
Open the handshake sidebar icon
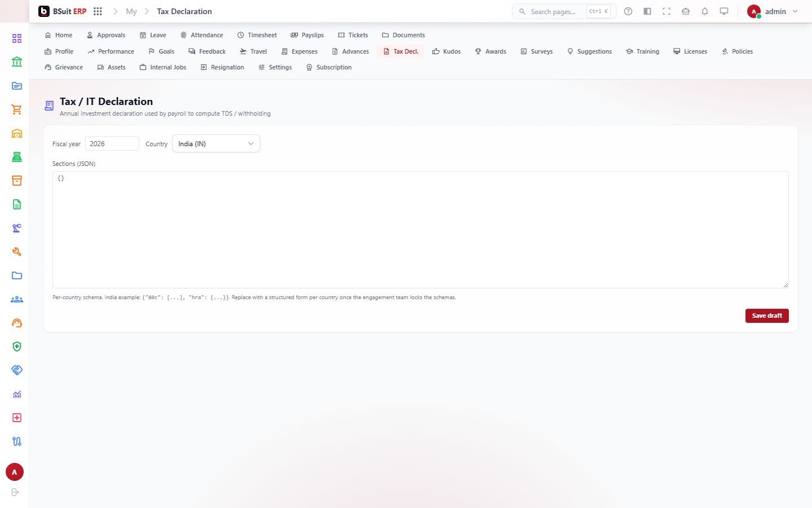point(17,370)
